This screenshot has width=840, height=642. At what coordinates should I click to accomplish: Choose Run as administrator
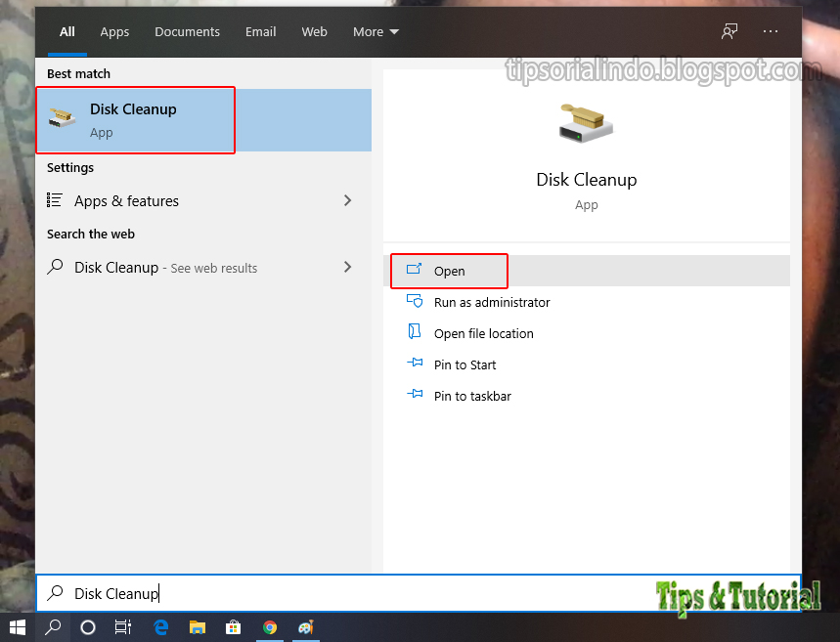tap(586, 303)
